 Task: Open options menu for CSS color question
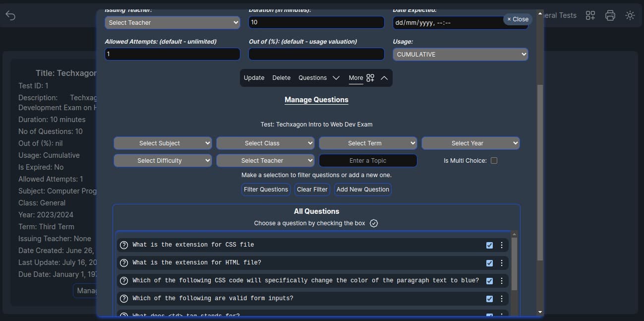(502, 281)
